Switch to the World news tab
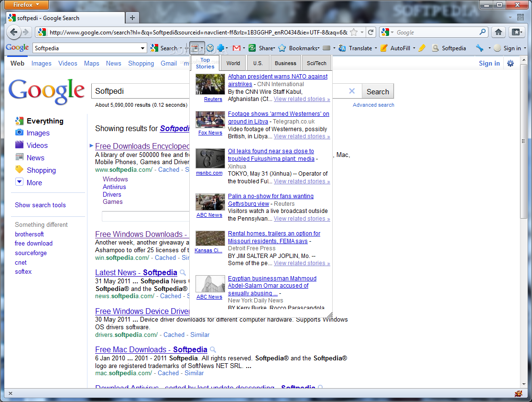 [233, 63]
